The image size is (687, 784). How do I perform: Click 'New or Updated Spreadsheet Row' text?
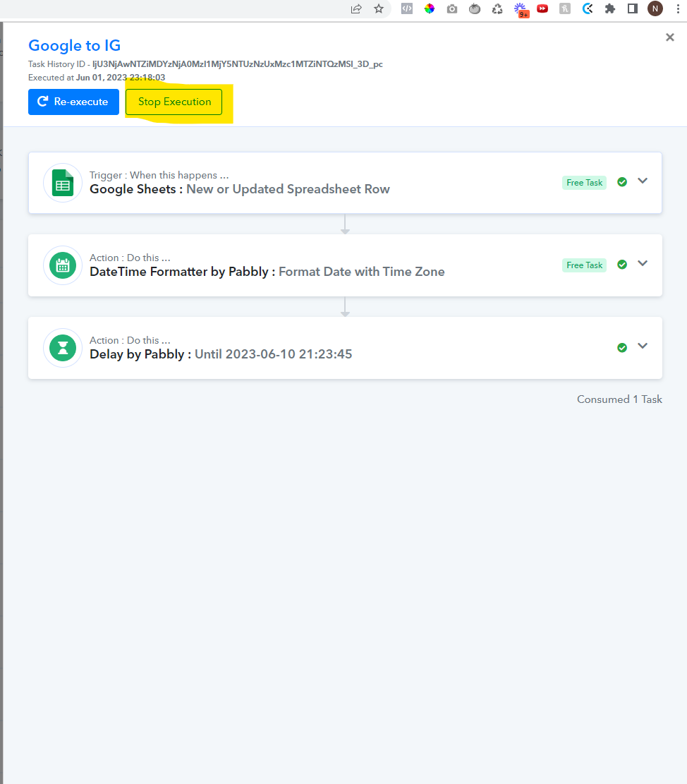coord(288,190)
